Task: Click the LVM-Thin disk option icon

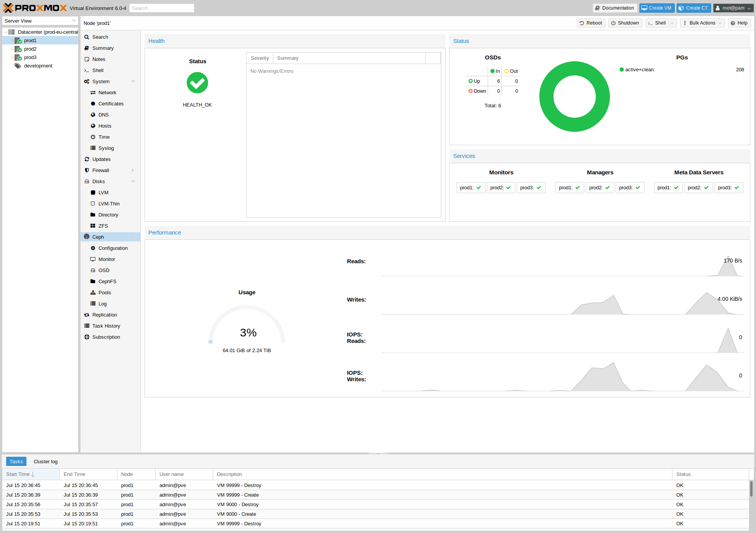Action: (x=93, y=203)
